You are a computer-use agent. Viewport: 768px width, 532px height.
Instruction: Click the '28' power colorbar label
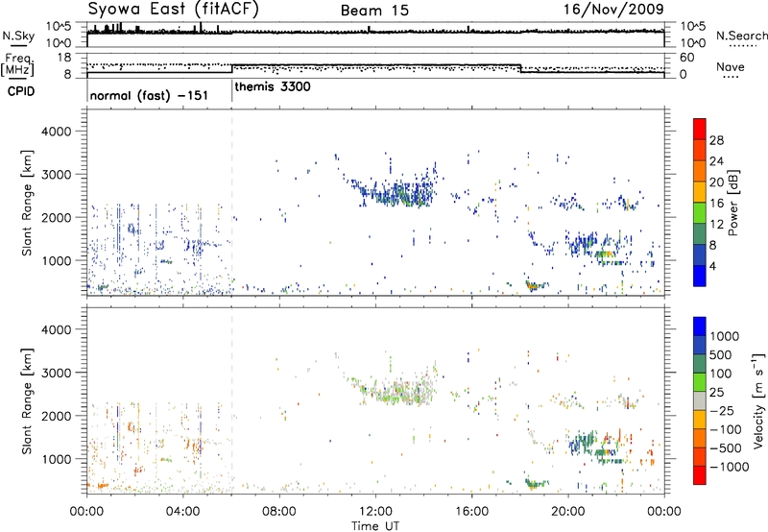716,140
